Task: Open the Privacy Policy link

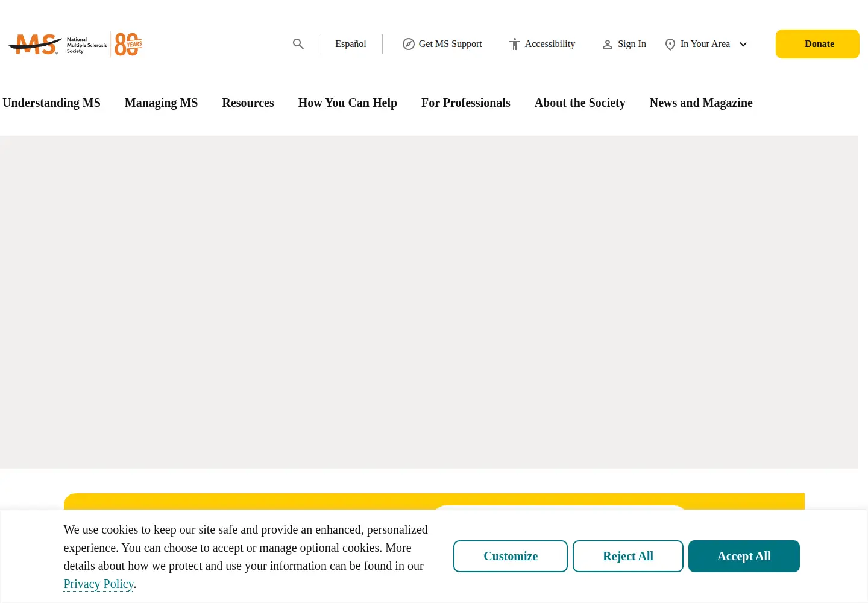Action: pyautogui.click(x=99, y=584)
